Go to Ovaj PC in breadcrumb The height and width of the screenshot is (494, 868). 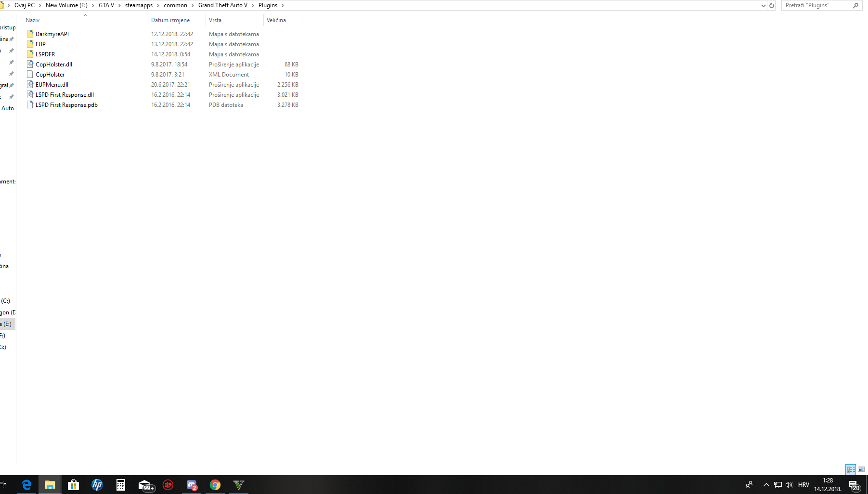[25, 5]
